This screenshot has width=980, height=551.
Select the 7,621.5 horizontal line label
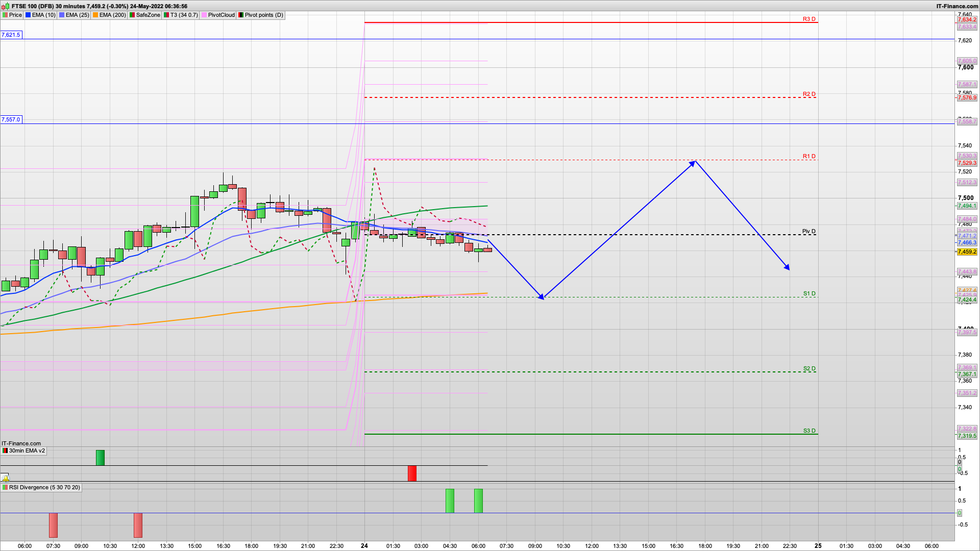click(x=11, y=35)
